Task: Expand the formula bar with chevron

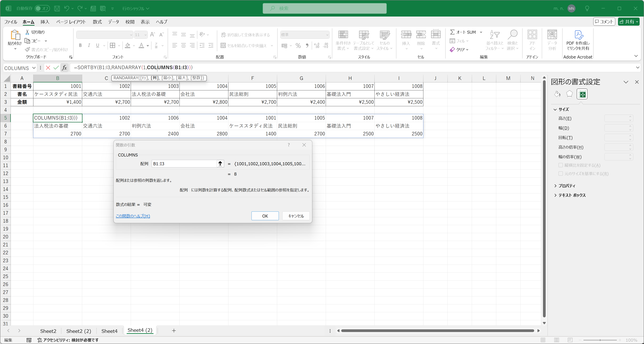Action: (637, 67)
